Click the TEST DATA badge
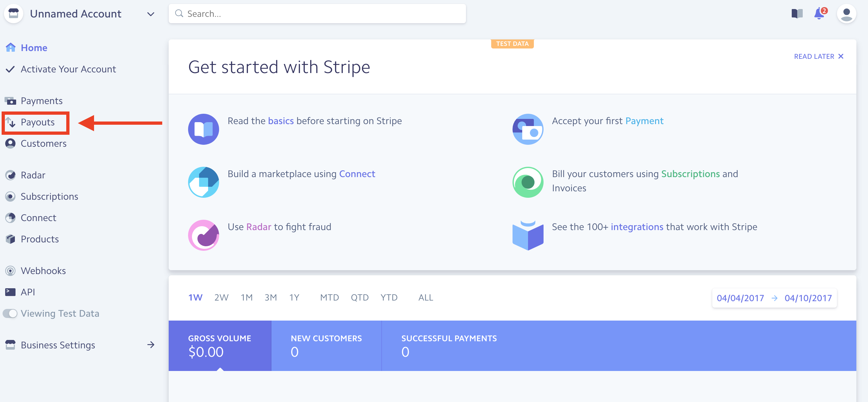The width and height of the screenshot is (868, 402). click(512, 44)
